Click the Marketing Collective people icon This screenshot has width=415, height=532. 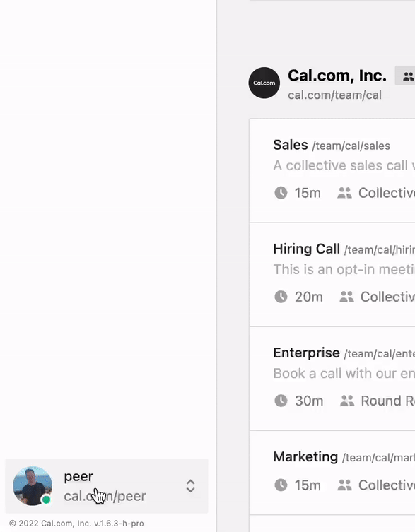coord(344,485)
